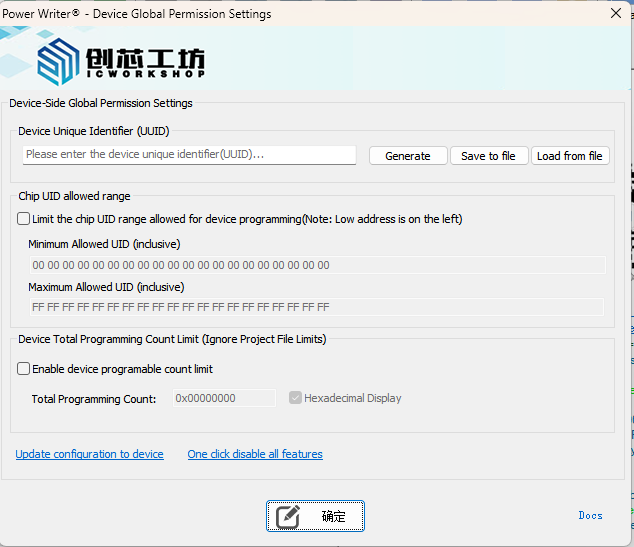Load UUID from file
The height and width of the screenshot is (547, 634).
(x=570, y=156)
